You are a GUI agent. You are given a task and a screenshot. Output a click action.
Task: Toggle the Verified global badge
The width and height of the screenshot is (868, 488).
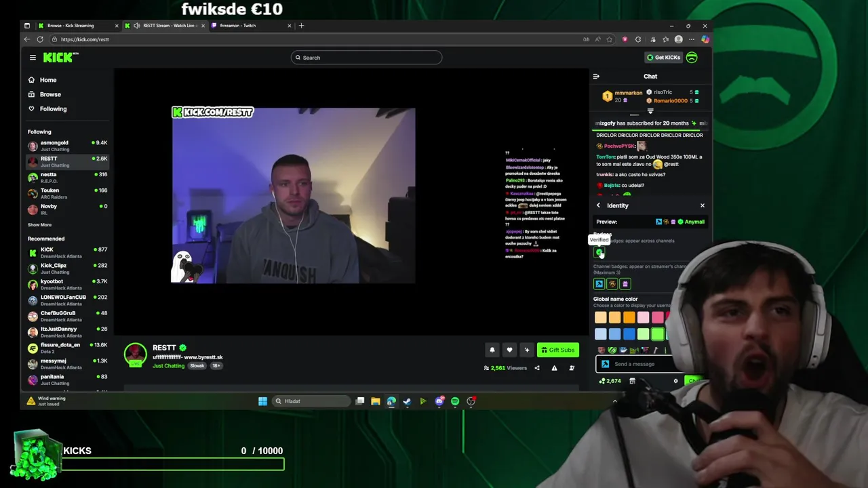[x=599, y=252]
